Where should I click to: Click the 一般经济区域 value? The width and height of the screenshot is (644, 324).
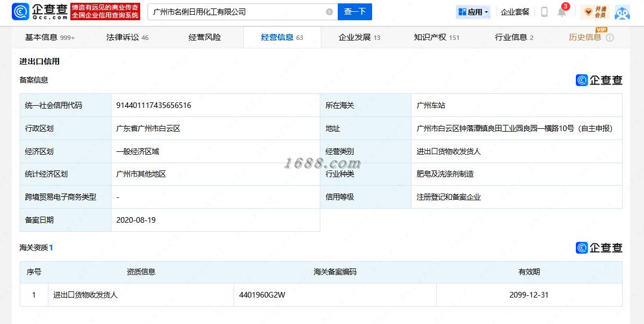click(137, 151)
